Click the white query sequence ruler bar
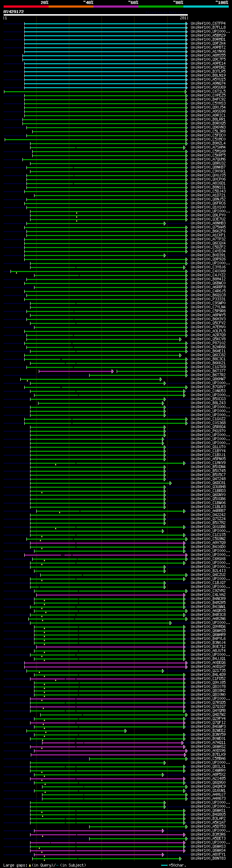Image resolution: width=232 pixels, height=868 pixels. 96,15
